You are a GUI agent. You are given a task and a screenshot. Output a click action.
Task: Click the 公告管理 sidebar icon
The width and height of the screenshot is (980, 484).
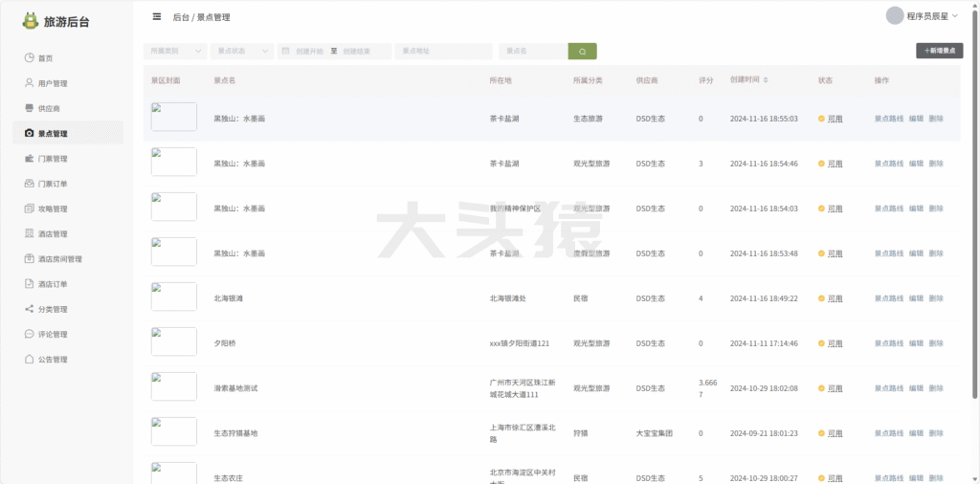[29, 359]
